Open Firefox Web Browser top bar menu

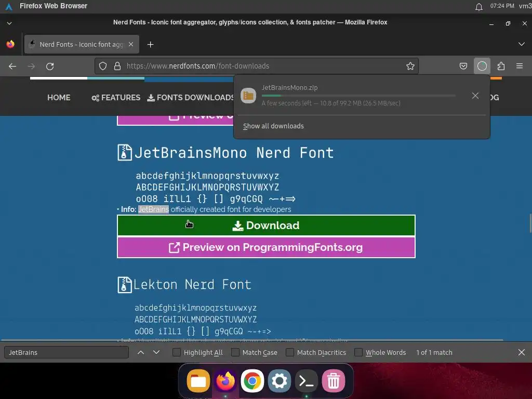(x=54, y=6)
